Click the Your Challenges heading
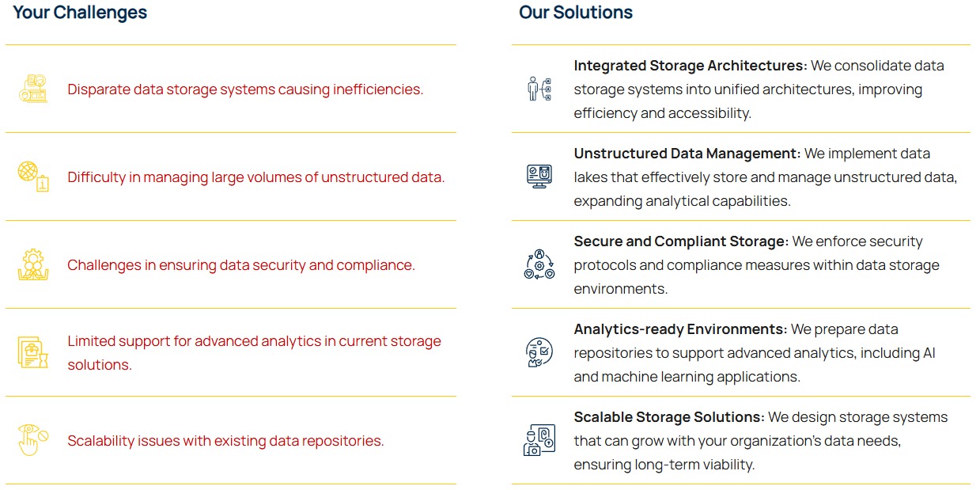Screen dimensions: 980x490 pyautogui.click(x=80, y=13)
